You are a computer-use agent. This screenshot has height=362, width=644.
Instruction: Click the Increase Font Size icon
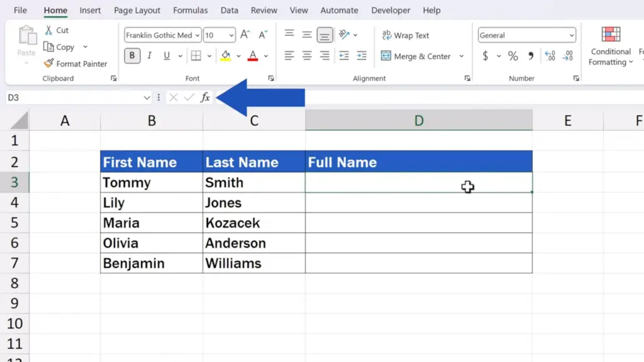[245, 35]
